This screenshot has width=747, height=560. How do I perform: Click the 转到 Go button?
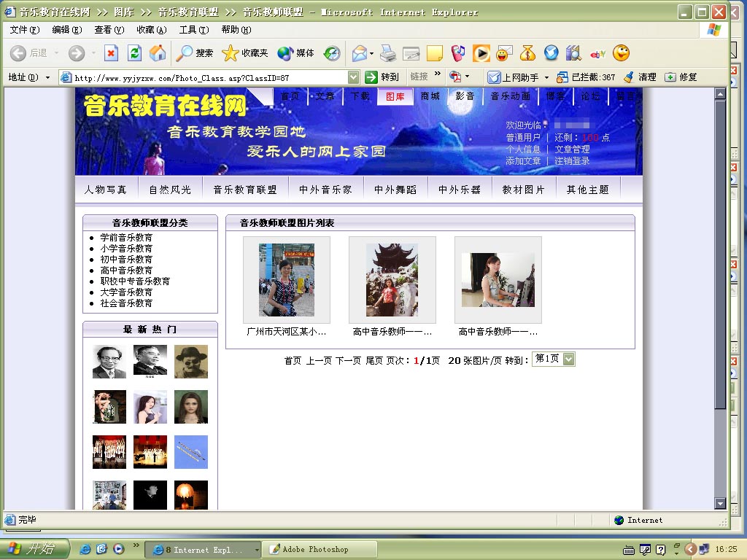coord(382,77)
